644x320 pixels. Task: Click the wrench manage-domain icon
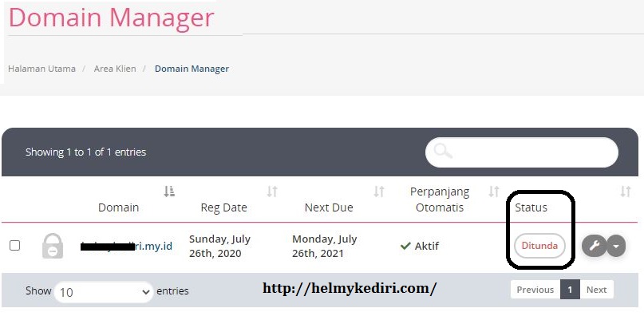pos(595,246)
